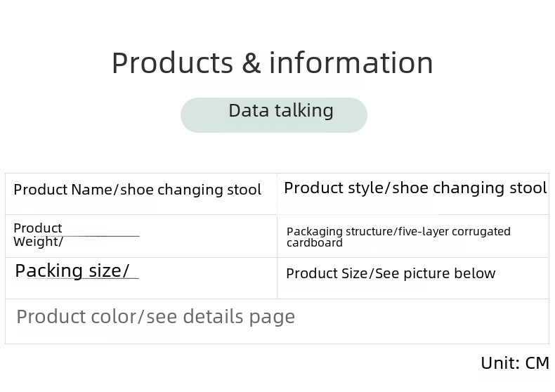Click the Products & information heading
Image resolution: width=555 pixels, height=392 pixels.
[x=272, y=63]
